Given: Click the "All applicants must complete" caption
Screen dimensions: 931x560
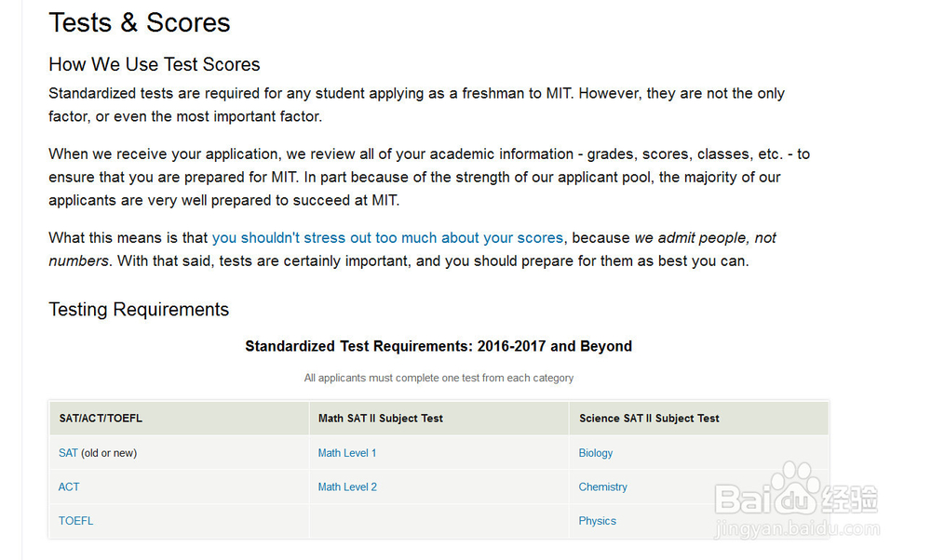Looking at the screenshot, I should coord(439,378).
